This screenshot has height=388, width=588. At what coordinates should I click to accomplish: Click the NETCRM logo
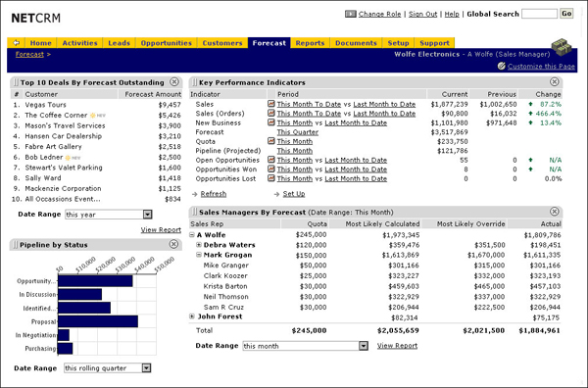coord(35,18)
